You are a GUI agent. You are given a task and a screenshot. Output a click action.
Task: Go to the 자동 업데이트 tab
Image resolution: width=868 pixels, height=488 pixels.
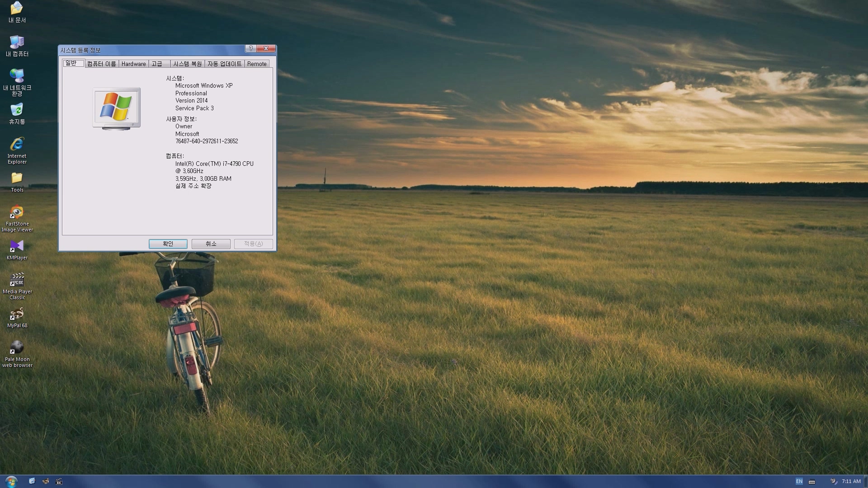point(224,64)
